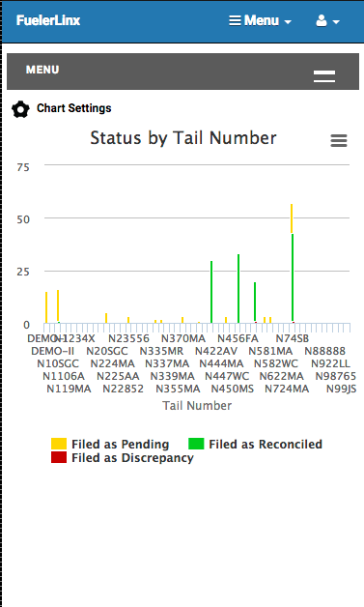Screen dimensions: 364x607
Task: Click the green Reconciled color swatch
Action: point(196,444)
